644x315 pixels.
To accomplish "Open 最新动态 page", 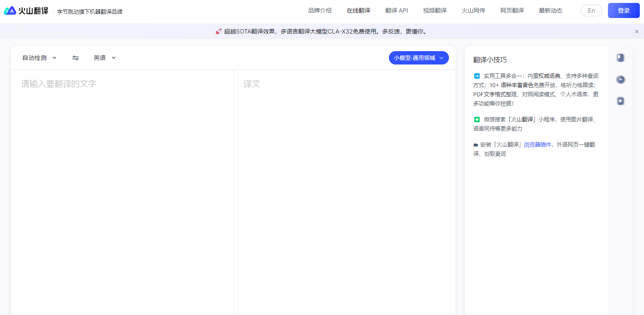I will tap(550, 10).
